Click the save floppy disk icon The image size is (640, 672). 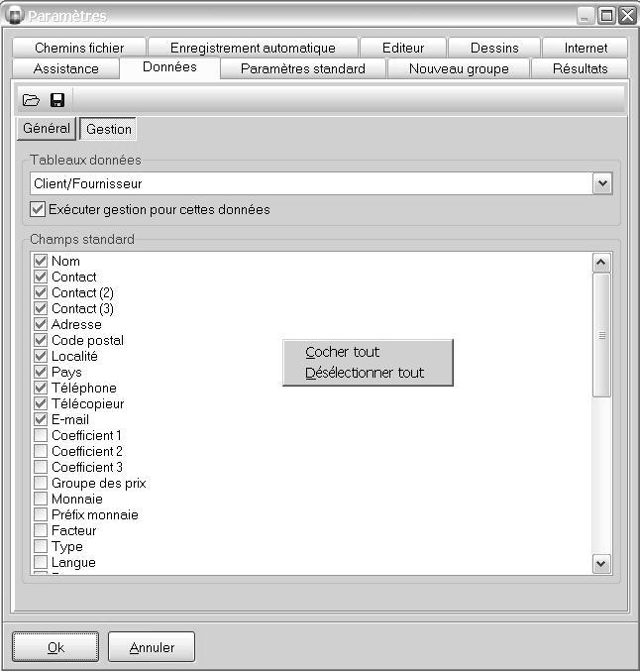57,100
